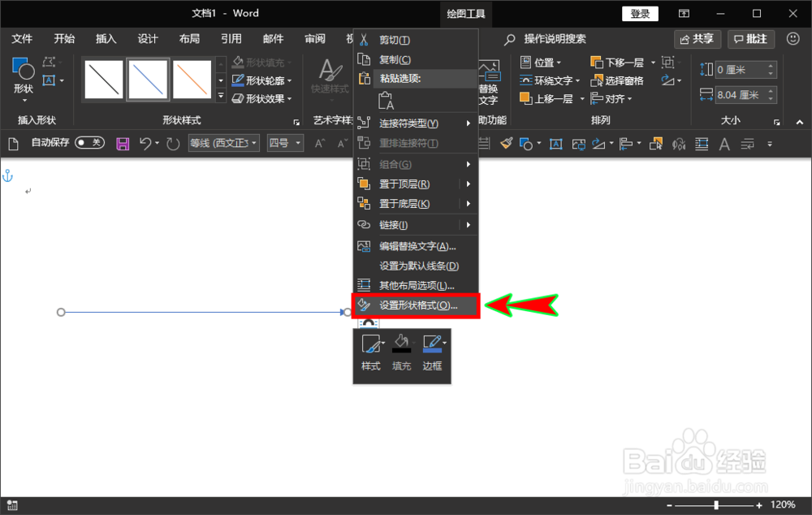Viewport: 812px width, 515px height.
Task: Open the 布局 tab
Action: pos(189,39)
